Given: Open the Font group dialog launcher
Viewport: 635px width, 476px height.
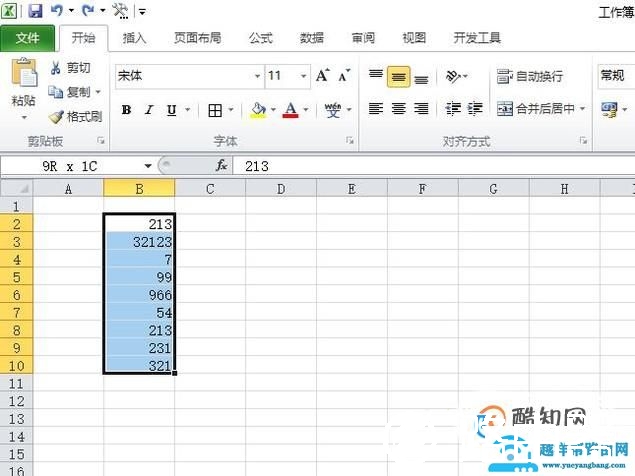Looking at the screenshot, I should tap(350, 141).
